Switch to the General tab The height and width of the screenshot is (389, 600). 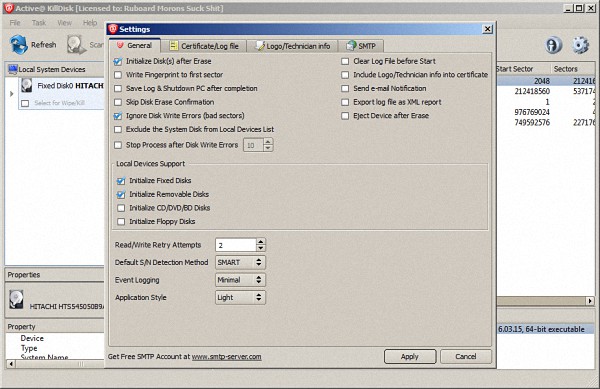click(135, 46)
